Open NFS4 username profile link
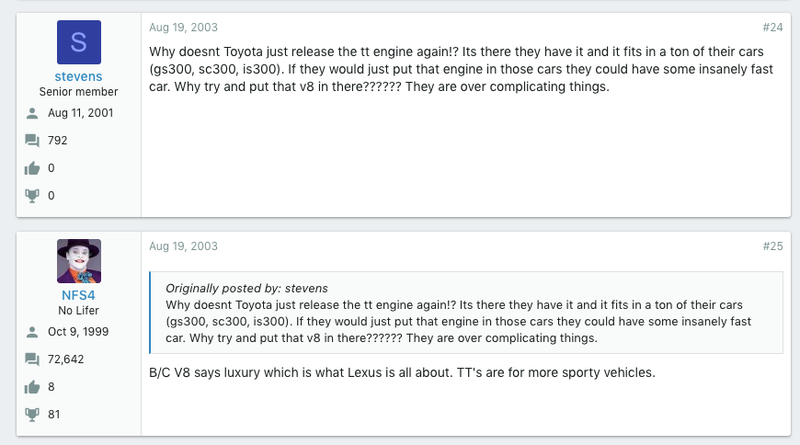Screen dimensions: 800x445 (79, 295)
